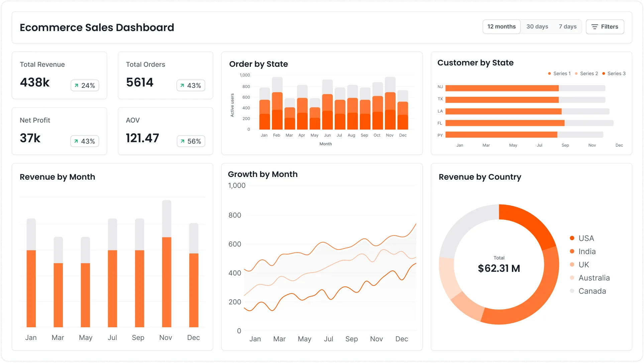Click the Total $62.31 M donut center

tap(499, 264)
